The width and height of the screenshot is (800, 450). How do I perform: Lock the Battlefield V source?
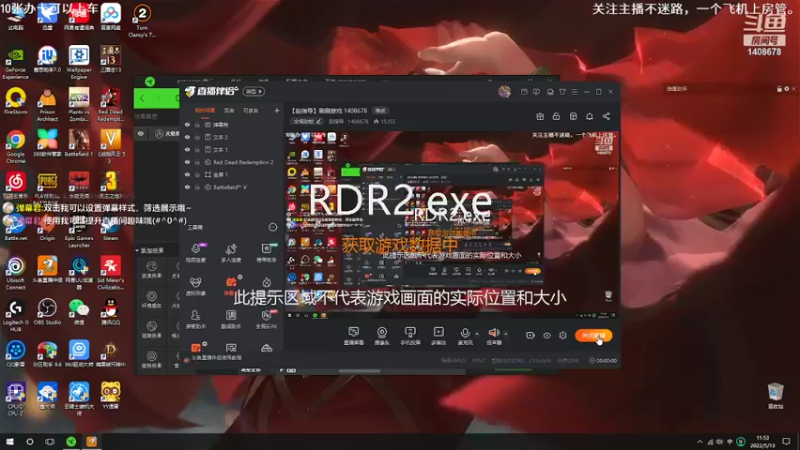tap(197, 187)
